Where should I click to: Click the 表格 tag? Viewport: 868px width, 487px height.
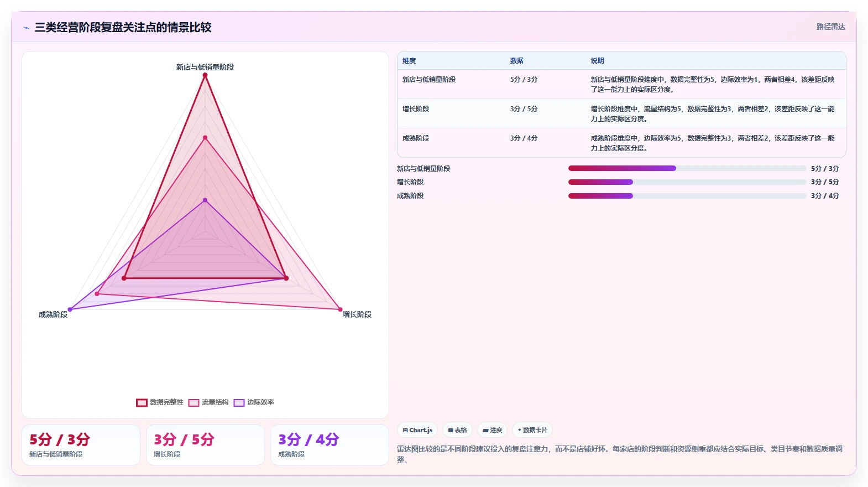(457, 430)
